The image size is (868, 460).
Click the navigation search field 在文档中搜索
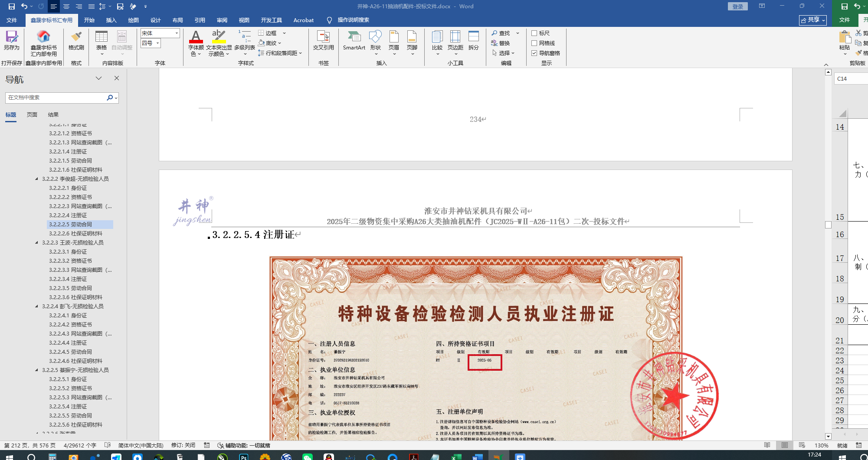56,98
